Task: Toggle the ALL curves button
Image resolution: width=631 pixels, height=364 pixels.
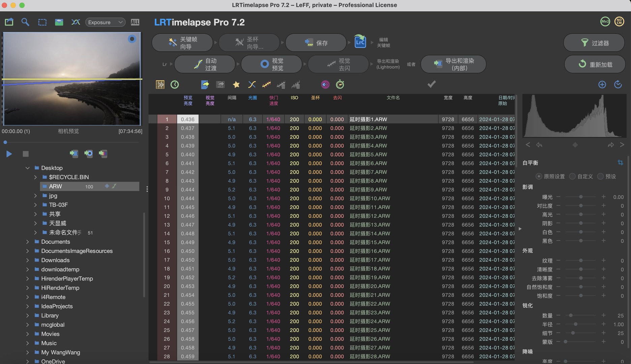Action: click(135, 22)
